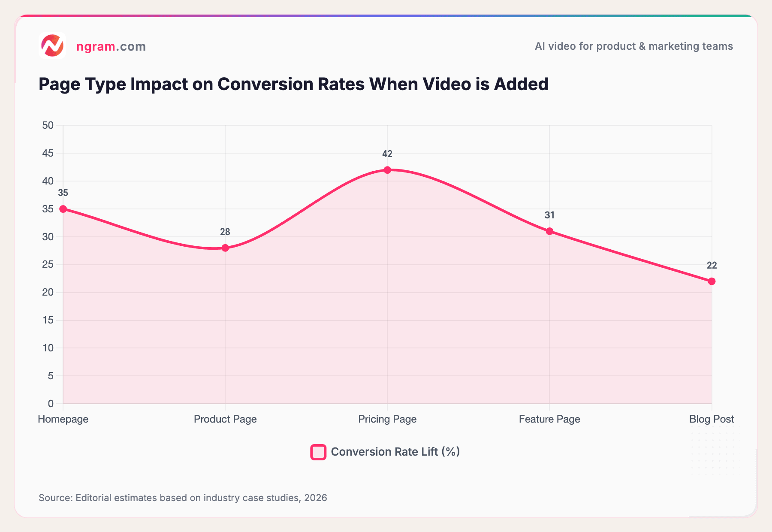
Task: Select the Homepage axis label
Action: pyautogui.click(x=63, y=419)
